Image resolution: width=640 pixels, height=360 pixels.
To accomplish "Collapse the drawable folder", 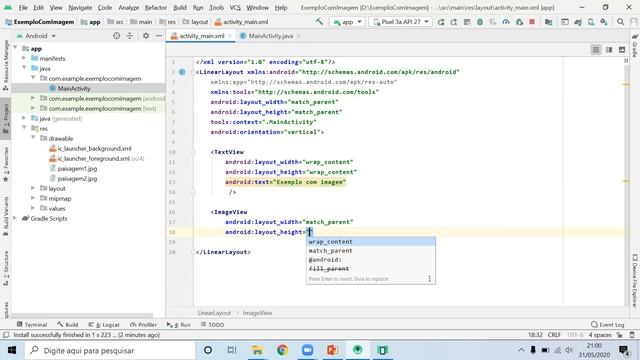I will point(33,138).
